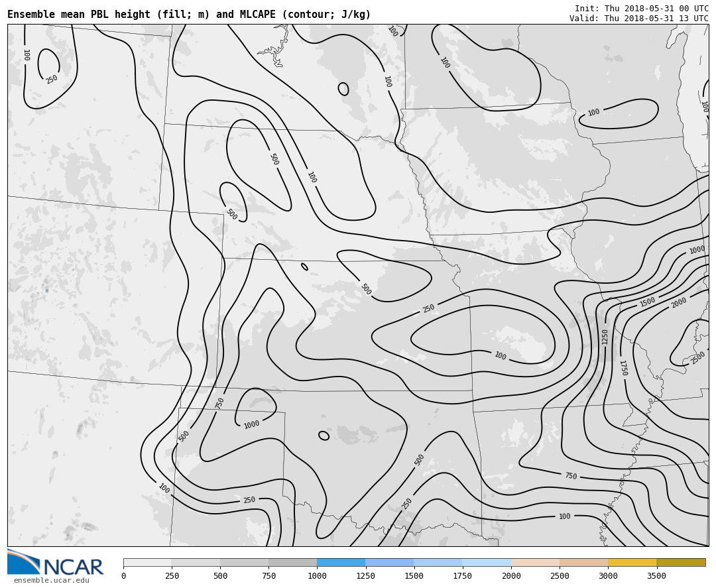
Task: Select the tan 2500–3000 colorbar segment
Action: click(583, 562)
